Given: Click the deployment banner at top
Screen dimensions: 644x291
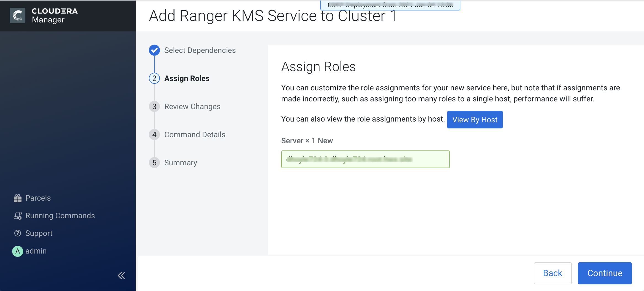Looking at the screenshot, I should click(x=390, y=5).
